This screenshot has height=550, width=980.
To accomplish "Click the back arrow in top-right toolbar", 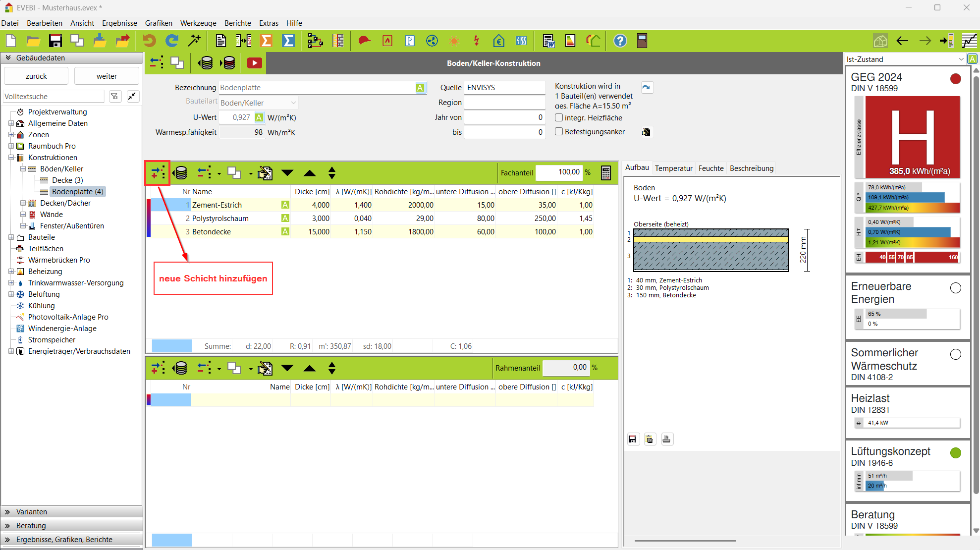I will click(903, 41).
